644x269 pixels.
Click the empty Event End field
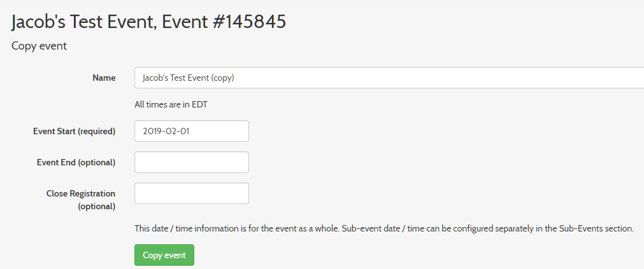(191, 162)
